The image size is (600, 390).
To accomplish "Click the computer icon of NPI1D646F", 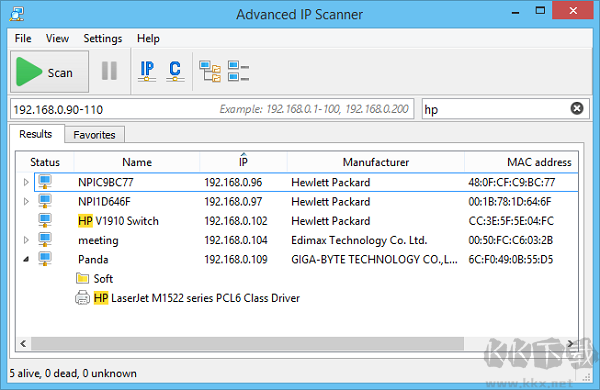I will coord(45,201).
